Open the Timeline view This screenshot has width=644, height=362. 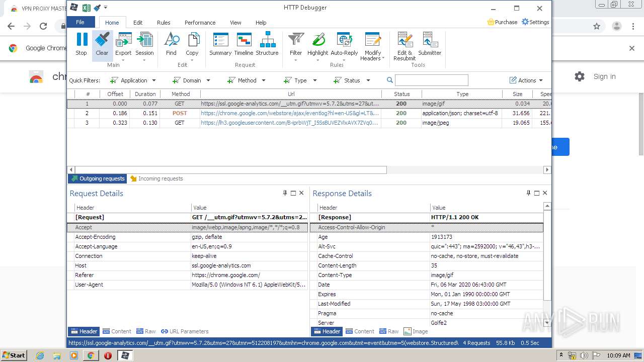tap(244, 44)
